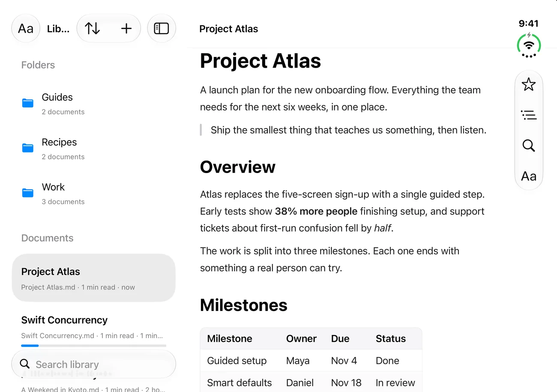
Task: Click the In review status cell
Action: point(395,383)
